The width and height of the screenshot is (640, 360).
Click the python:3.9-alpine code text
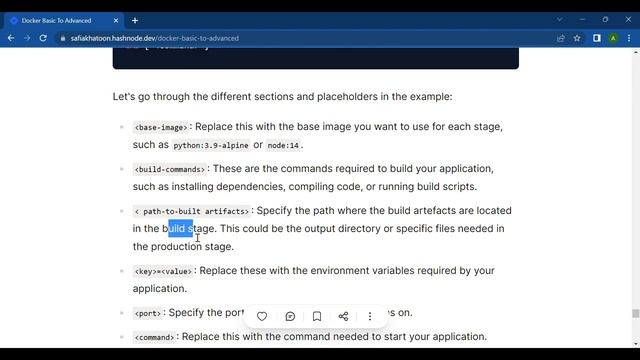211,145
